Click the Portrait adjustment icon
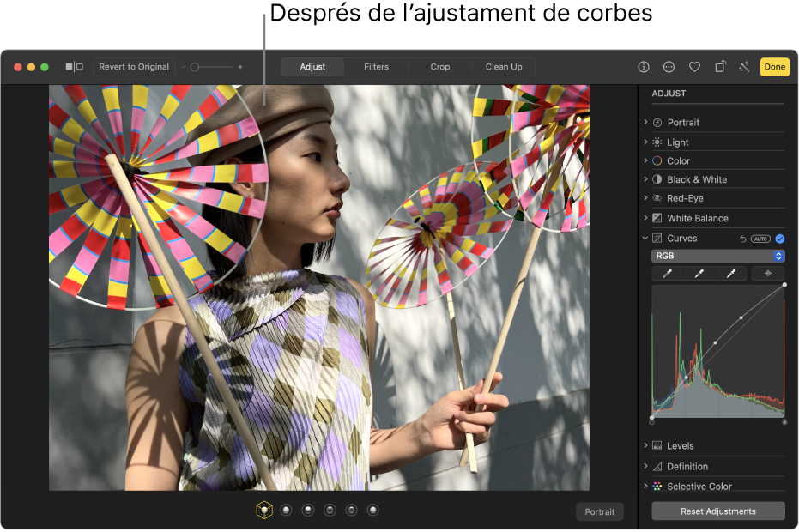799x532 pixels. point(657,123)
